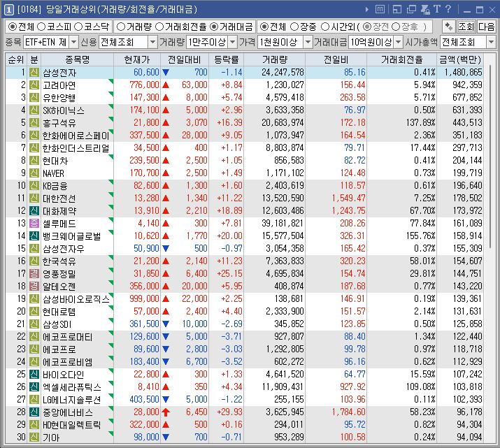
Task: Click the 조회 search button
Action: click(466, 27)
